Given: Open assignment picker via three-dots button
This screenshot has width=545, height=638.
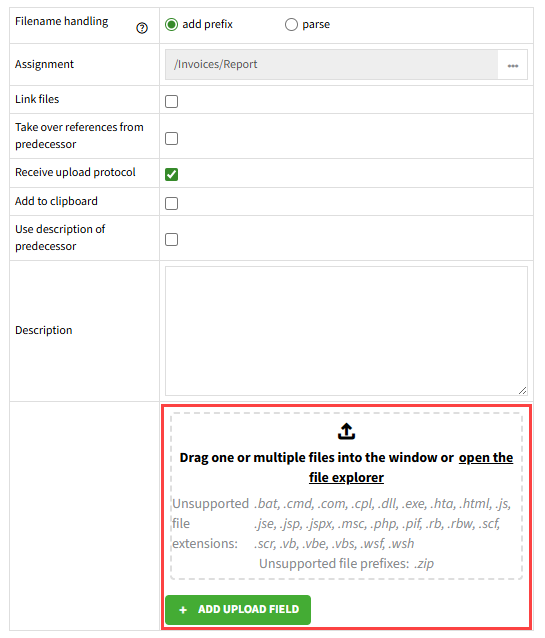Looking at the screenshot, I should pos(512,65).
